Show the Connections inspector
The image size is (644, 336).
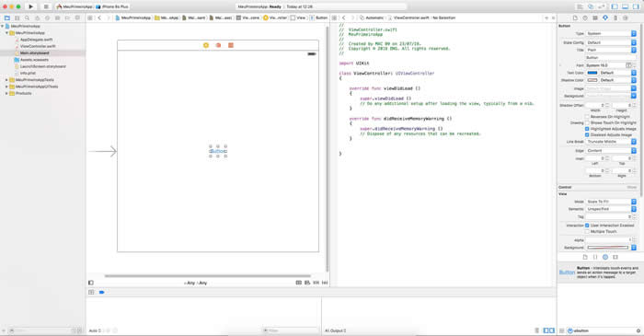point(625,18)
